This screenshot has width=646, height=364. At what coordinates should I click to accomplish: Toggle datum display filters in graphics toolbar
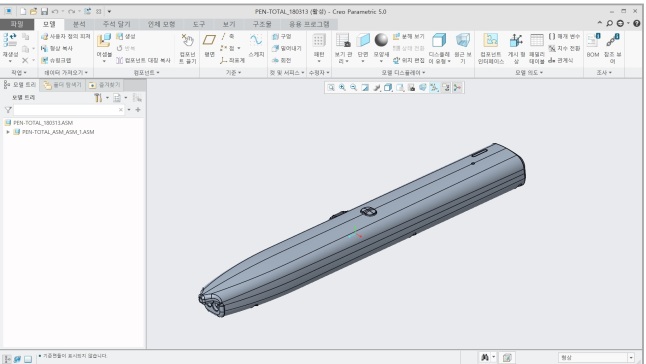[x=434, y=87]
